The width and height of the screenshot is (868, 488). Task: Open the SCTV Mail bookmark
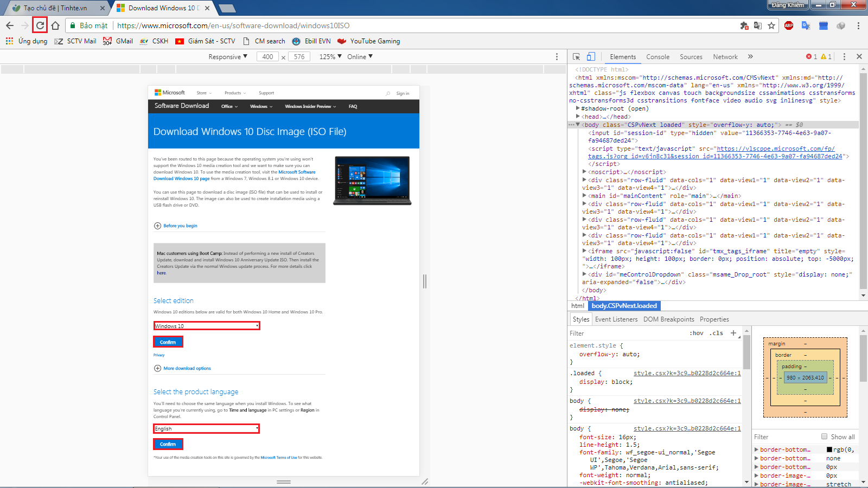pos(75,41)
